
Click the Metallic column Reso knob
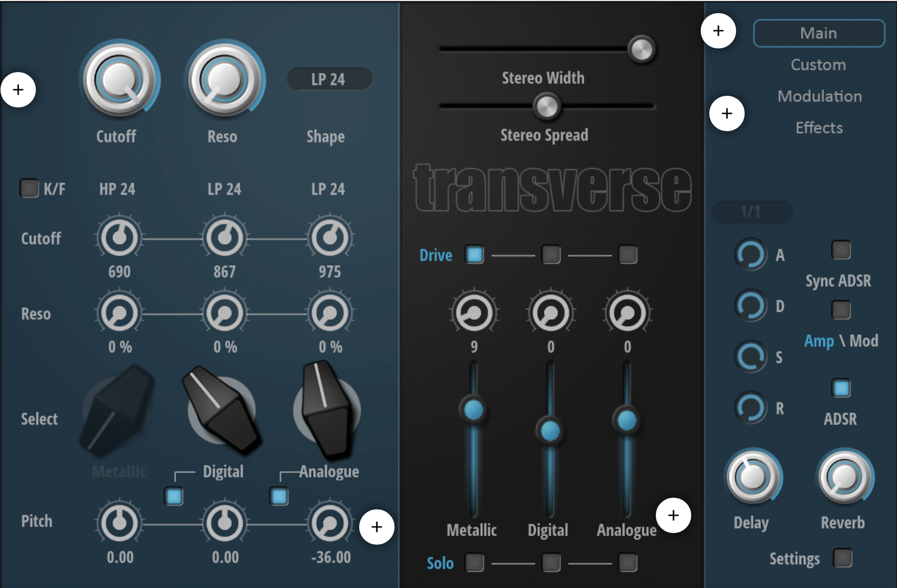(x=120, y=313)
